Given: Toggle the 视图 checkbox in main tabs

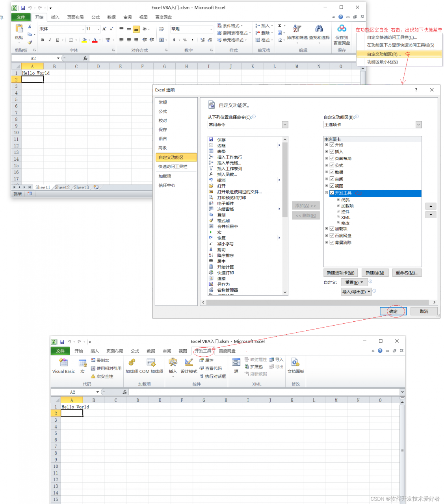Looking at the screenshot, I should [x=332, y=186].
